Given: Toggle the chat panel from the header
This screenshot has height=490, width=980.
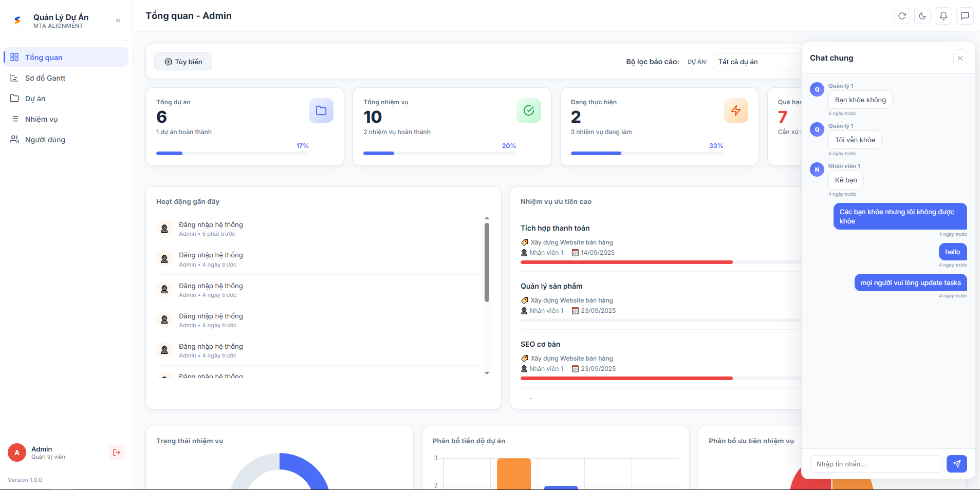Looking at the screenshot, I should pos(965,16).
